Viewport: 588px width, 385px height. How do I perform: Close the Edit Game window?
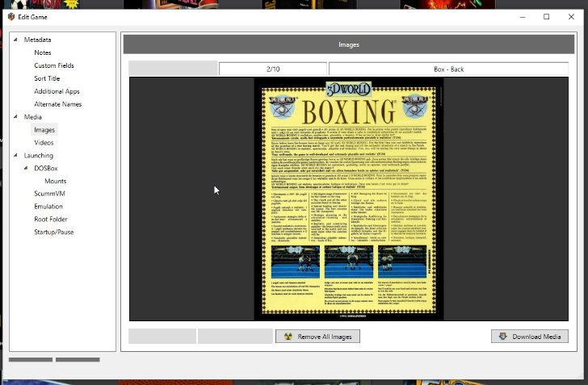point(571,17)
